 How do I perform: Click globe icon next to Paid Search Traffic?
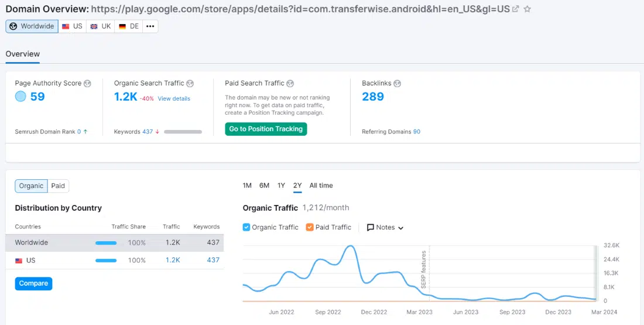[290, 83]
